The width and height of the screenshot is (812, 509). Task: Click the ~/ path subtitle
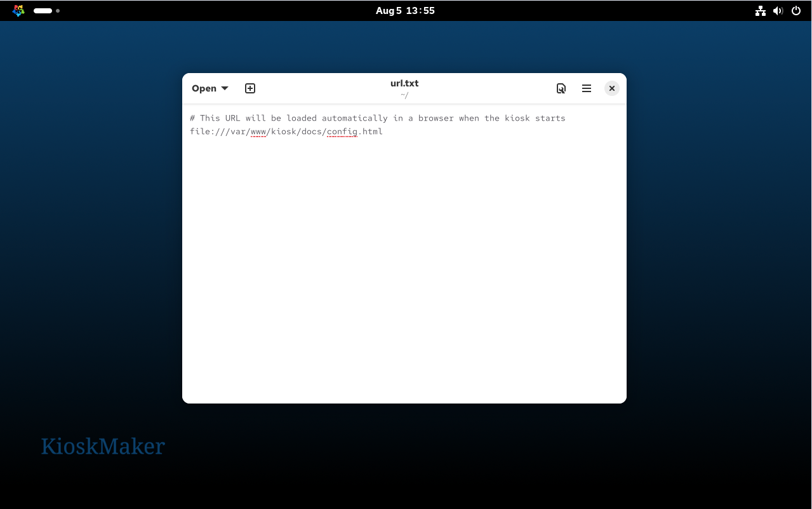pos(404,95)
